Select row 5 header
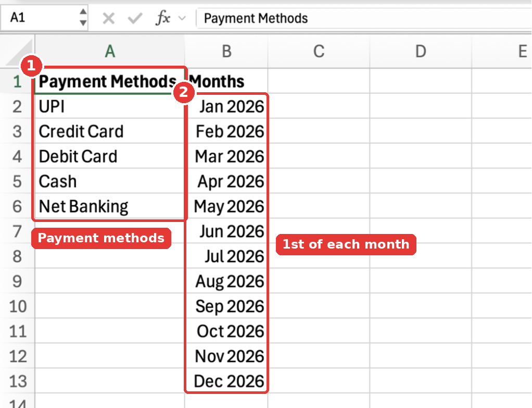 [x=17, y=181]
